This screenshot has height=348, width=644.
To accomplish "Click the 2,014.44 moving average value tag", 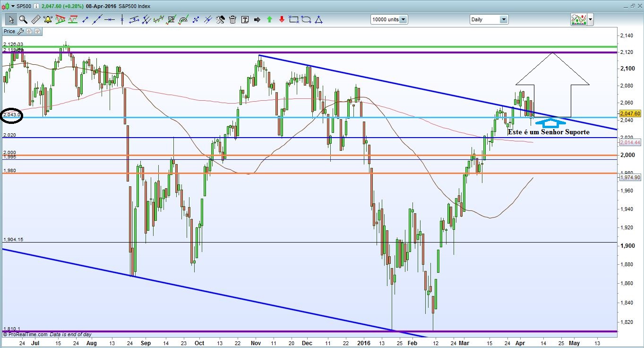I will (x=630, y=142).
